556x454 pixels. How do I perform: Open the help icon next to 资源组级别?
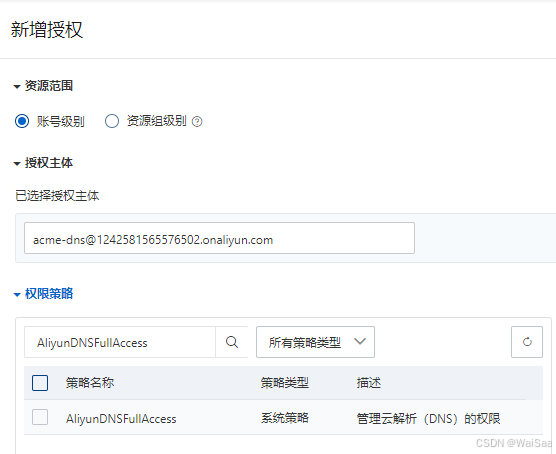click(197, 122)
